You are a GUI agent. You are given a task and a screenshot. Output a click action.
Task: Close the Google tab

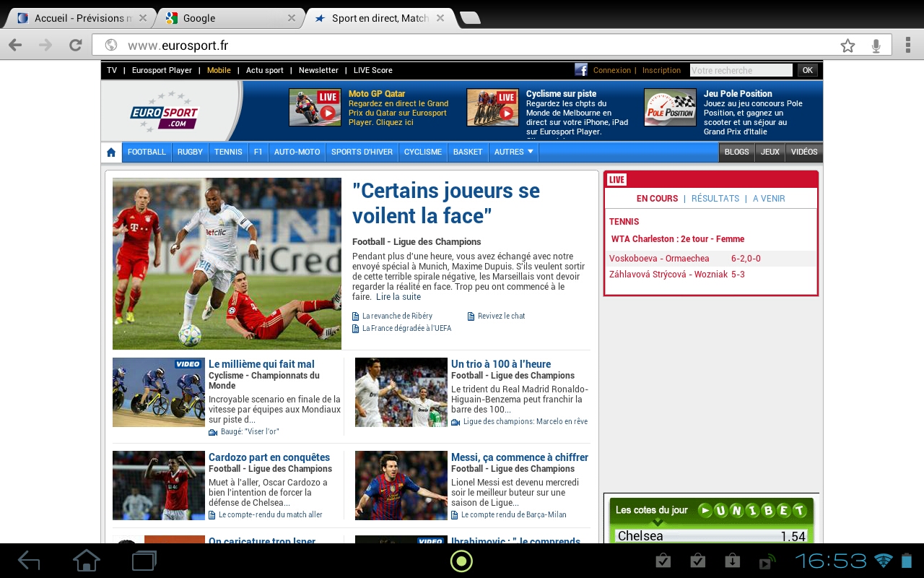point(292,18)
